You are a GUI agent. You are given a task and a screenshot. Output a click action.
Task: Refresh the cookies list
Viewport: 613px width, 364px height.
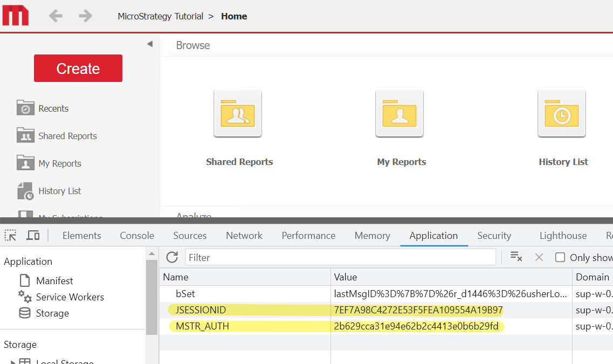click(172, 257)
